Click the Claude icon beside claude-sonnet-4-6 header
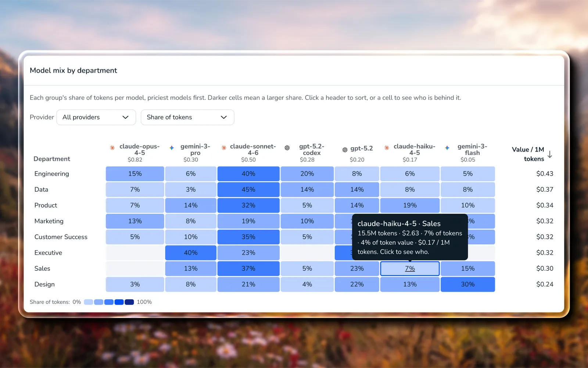Viewport: 588px width, 368px height. [x=224, y=148]
